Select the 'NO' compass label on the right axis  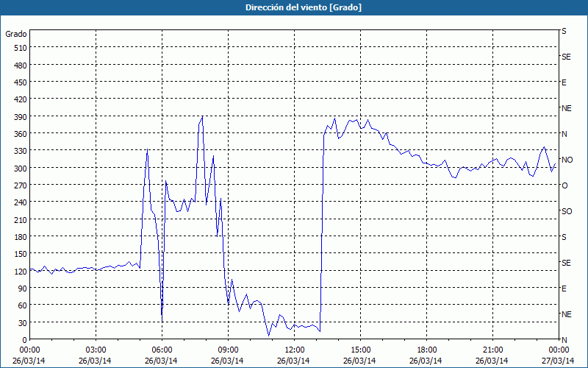[567, 160]
